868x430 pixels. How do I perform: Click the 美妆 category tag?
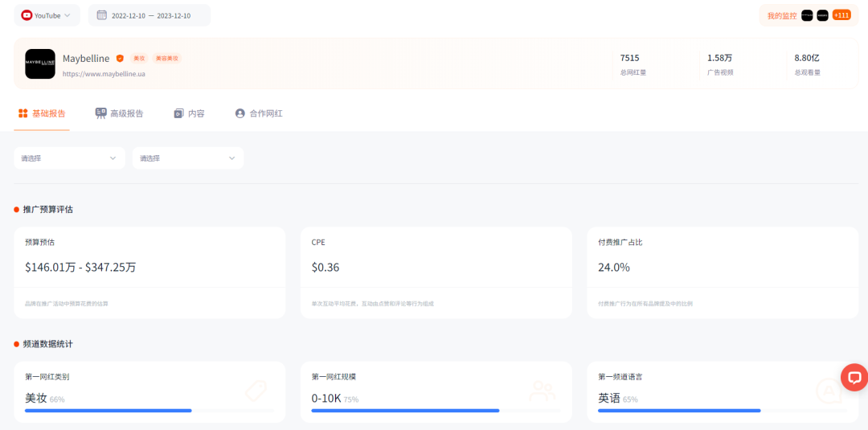[x=139, y=58]
